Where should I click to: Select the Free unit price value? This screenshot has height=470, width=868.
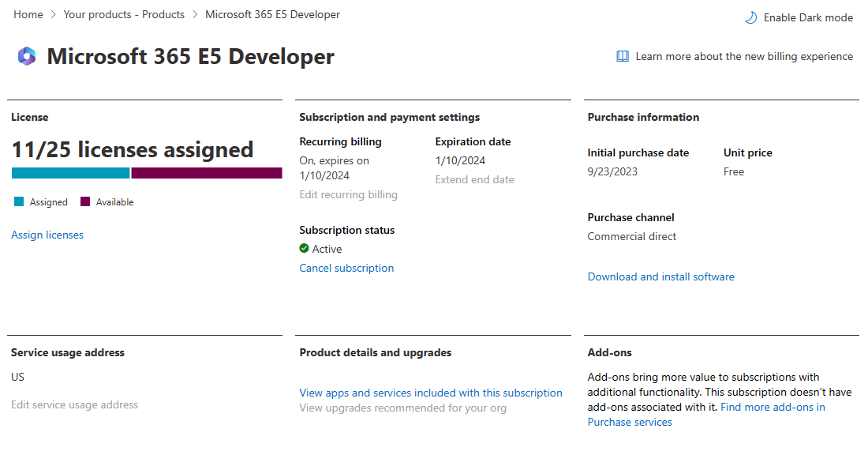(x=734, y=172)
